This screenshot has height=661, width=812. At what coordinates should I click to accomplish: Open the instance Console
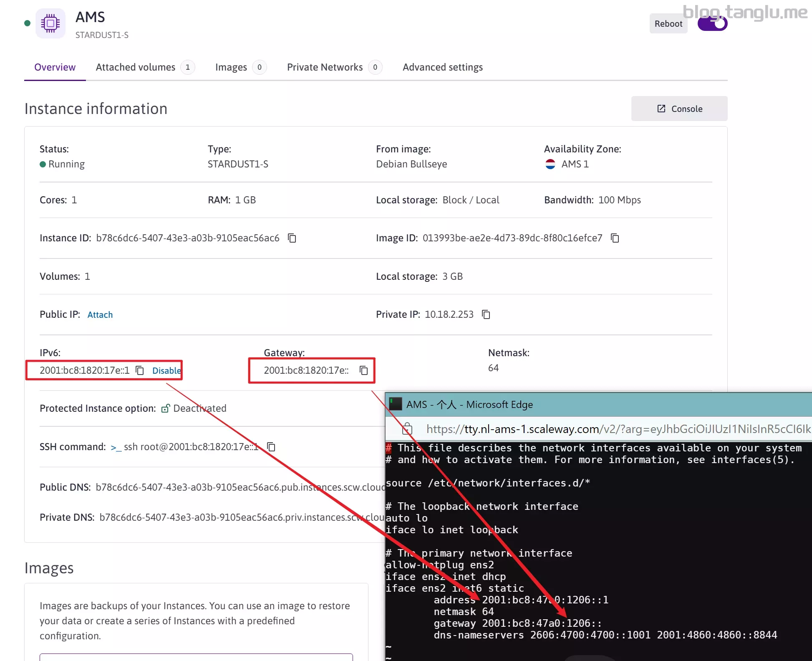point(679,109)
